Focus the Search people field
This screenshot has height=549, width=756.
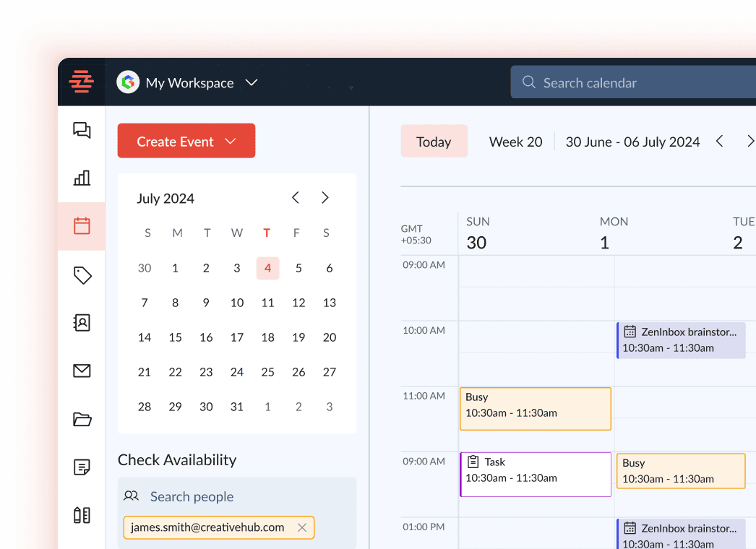(192, 496)
